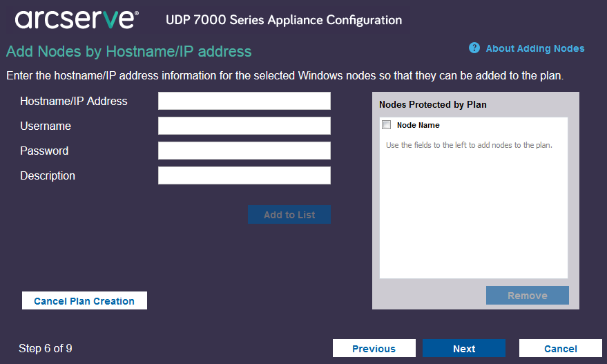
Task: Toggle the Node Name select-all checkbox
Action: point(387,125)
